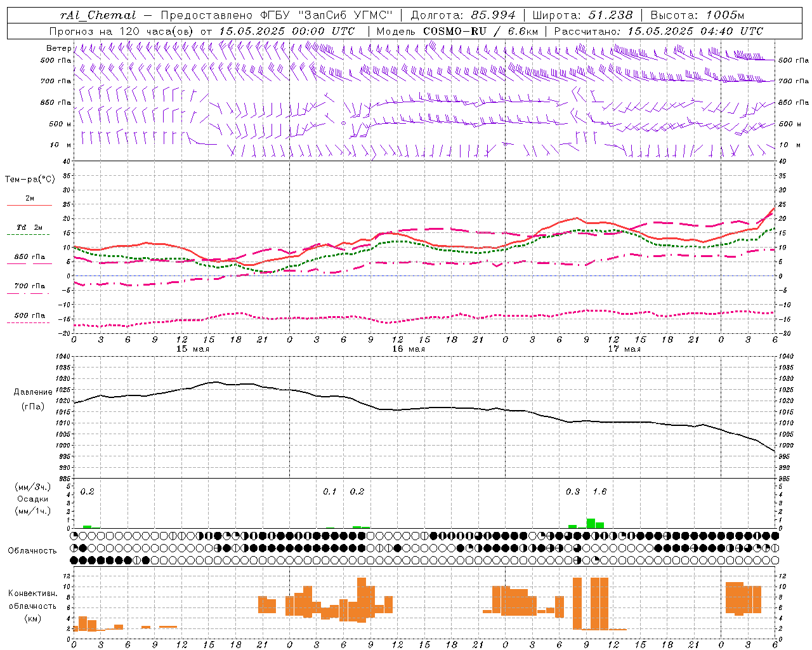
Task: Click the (км) unit under convective cloudiness
Action: tap(33, 618)
